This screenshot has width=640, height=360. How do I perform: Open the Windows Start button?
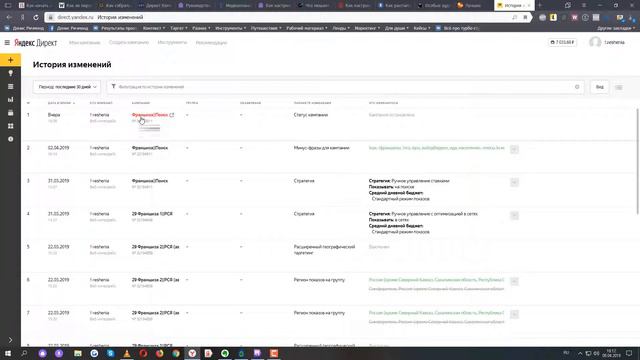tap(8, 353)
